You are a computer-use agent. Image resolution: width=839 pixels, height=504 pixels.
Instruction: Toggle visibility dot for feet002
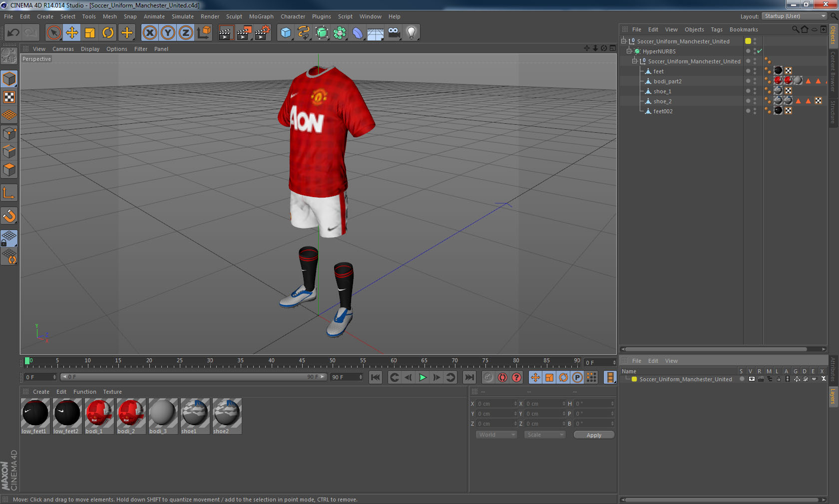coord(748,111)
